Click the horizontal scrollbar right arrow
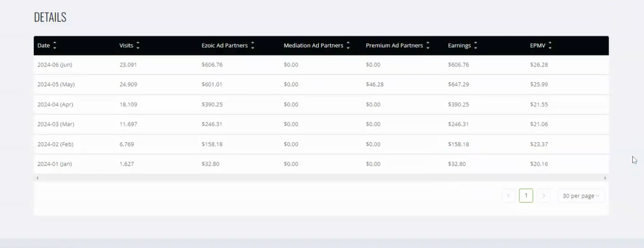Screen dimensions: 644x248 point(605,178)
